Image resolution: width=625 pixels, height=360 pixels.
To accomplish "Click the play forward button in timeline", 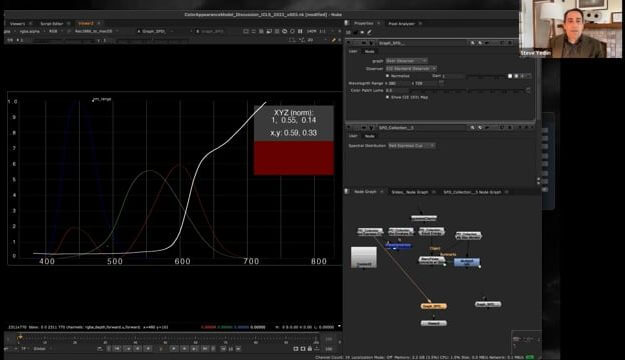I will click(x=174, y=348).
